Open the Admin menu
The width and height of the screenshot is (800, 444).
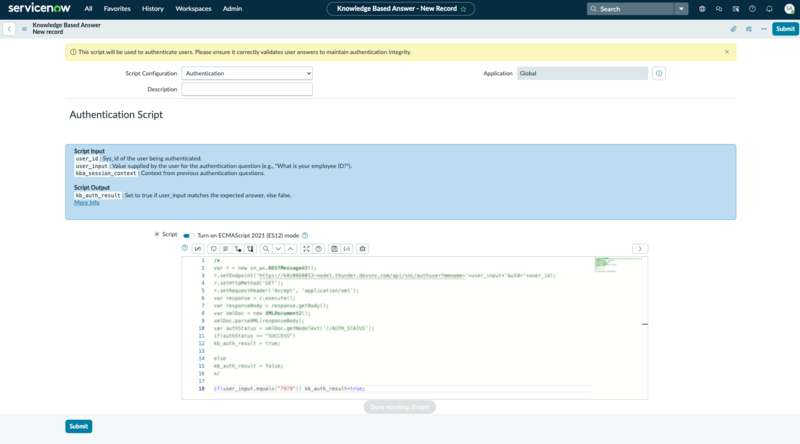[x=232, y=9]
